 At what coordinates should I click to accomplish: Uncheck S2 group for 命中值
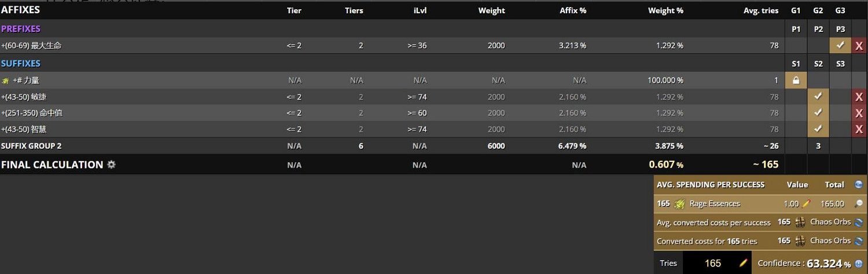[818, 113]
